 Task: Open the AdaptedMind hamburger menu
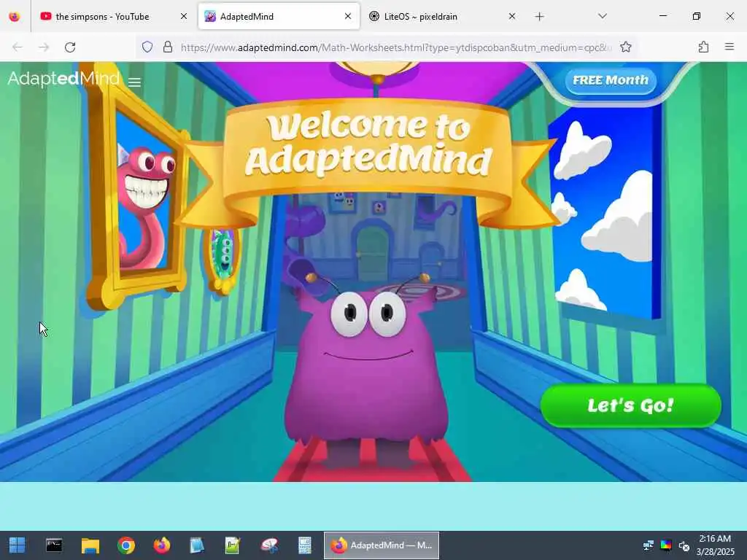[x=134, y=82]
